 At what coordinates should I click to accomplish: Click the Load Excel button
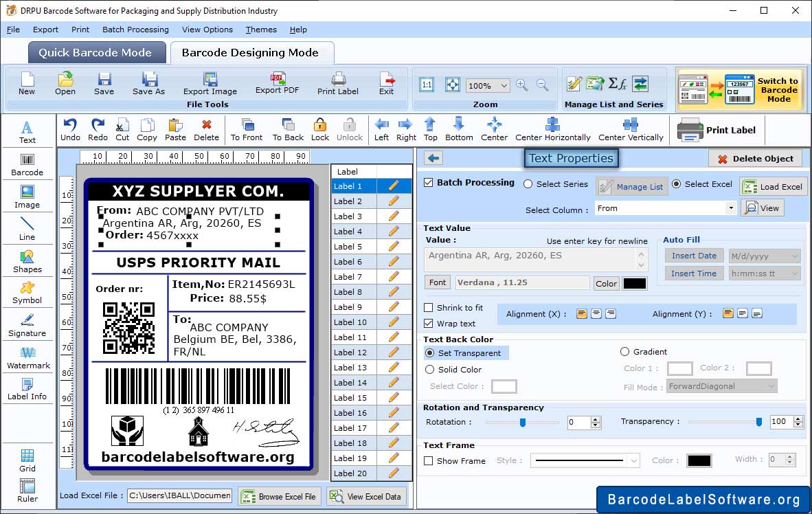coord(773,186)
